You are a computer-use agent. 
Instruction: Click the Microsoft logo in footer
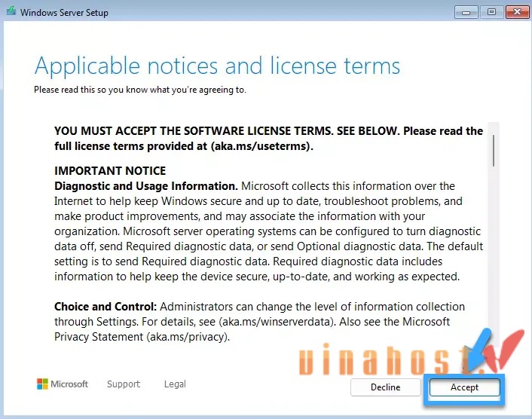click(x=63, y=384)
